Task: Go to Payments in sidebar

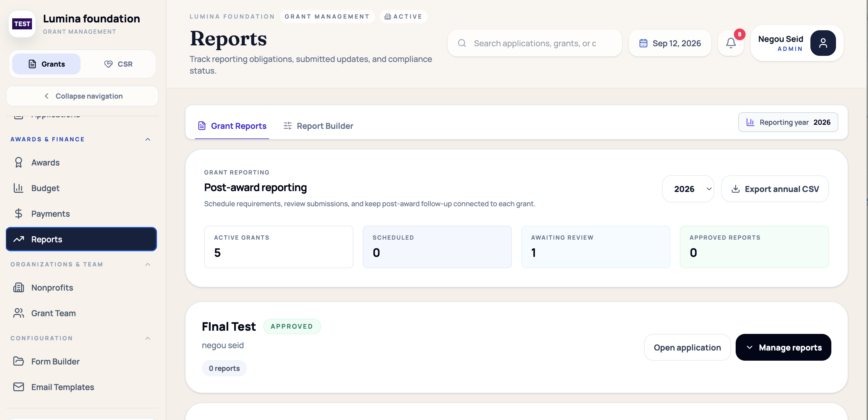Action: pos(81,213)
